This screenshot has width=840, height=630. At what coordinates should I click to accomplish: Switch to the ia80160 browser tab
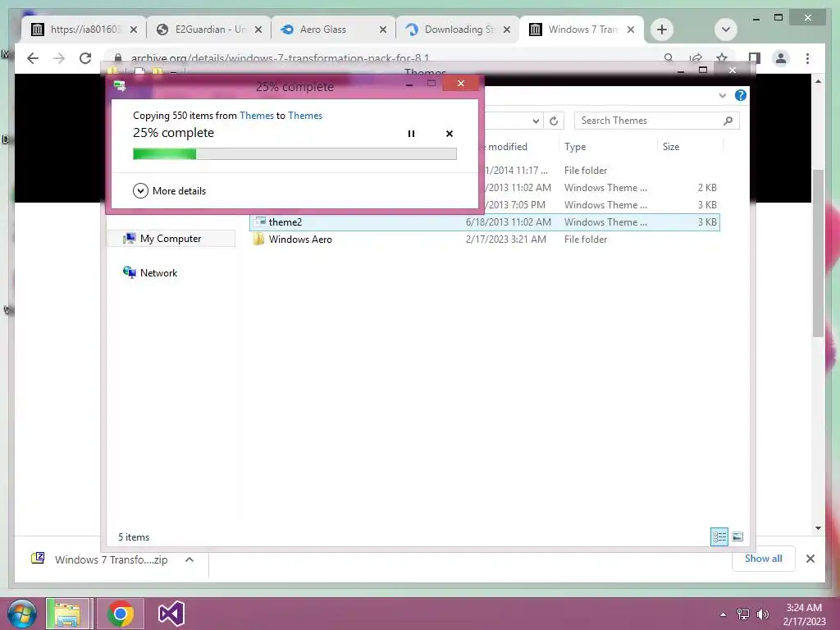[x=85, y=30]
